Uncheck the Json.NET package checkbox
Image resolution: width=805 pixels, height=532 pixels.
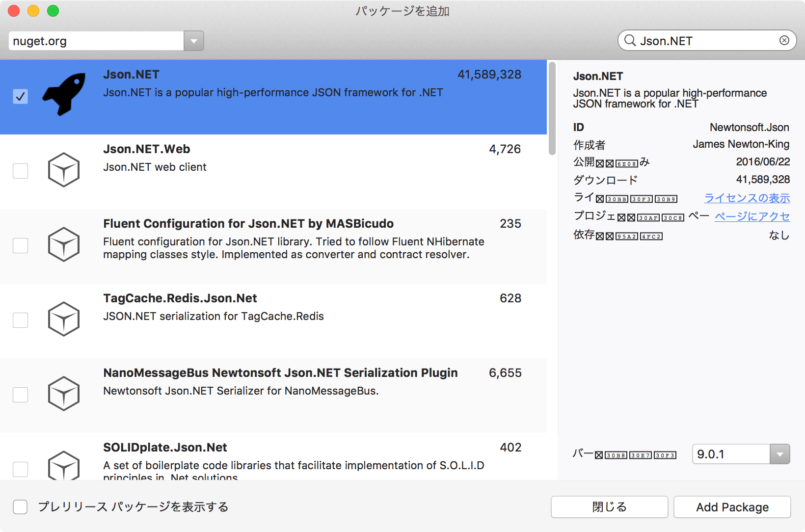click(20, 96)
